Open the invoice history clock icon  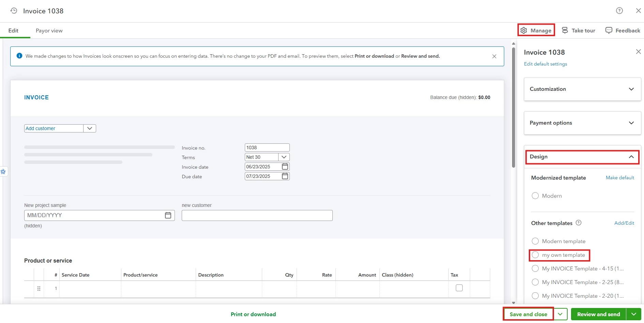coord(14,11)
